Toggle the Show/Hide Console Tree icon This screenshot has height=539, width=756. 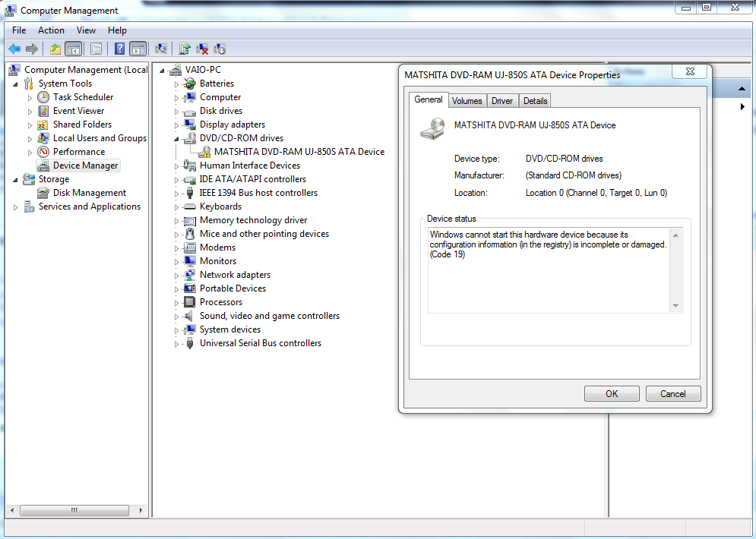[74, 49]
